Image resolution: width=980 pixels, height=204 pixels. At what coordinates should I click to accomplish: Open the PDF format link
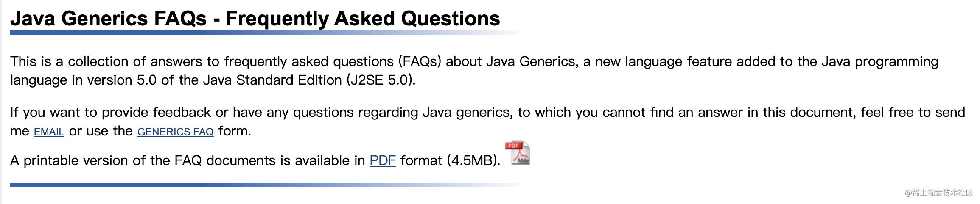[x=383, y=160]
